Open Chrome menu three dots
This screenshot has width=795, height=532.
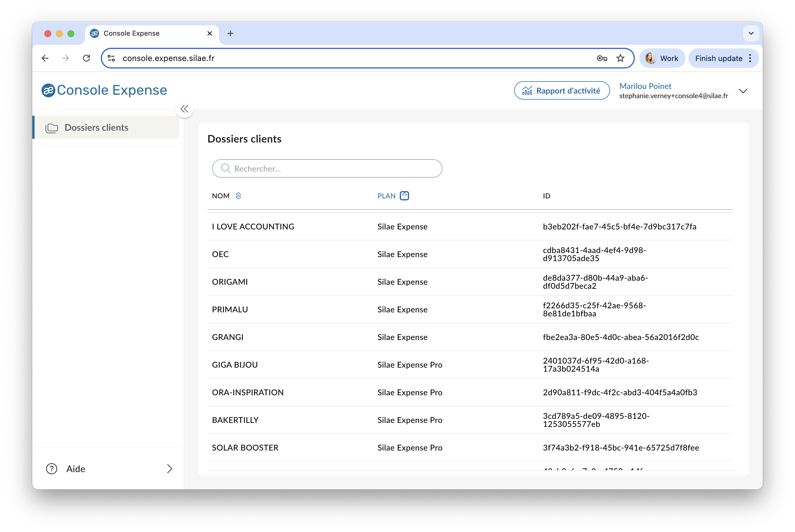tap(750, 58)
